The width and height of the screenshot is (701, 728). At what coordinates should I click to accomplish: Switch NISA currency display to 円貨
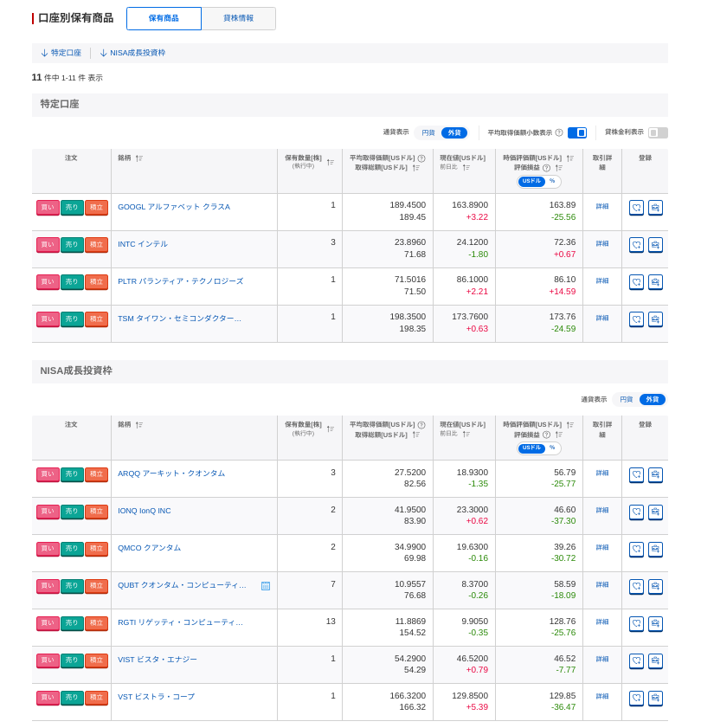(626, 399)
